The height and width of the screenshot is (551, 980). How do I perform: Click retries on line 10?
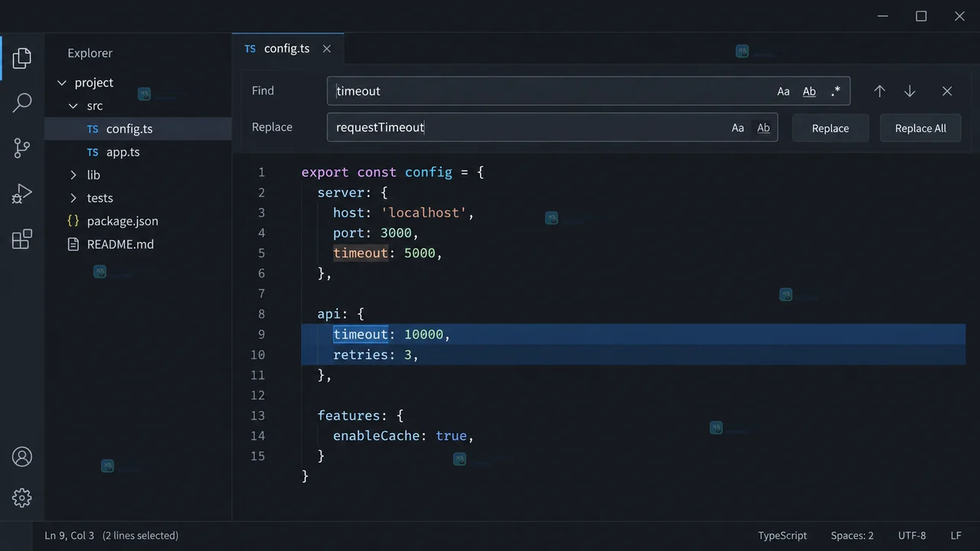point(361,355)
